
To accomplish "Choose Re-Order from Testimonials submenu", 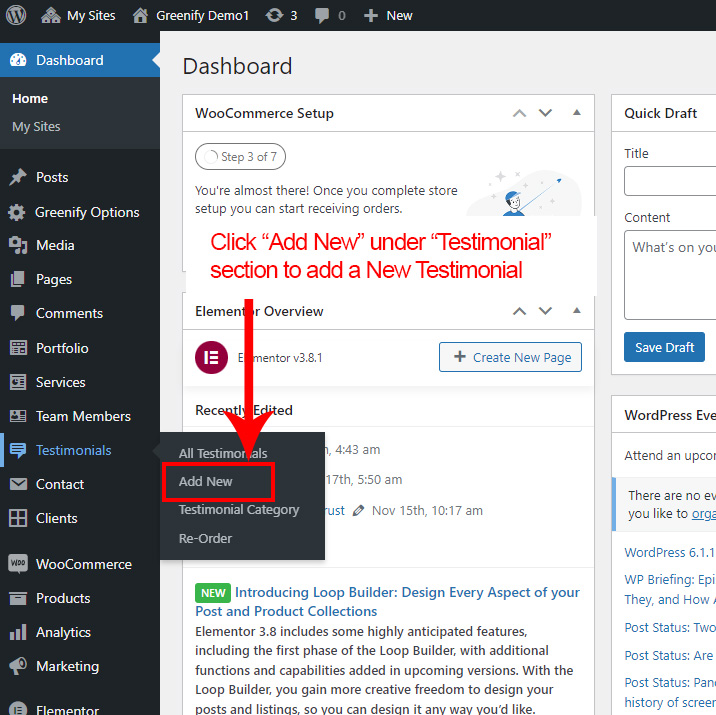I will (205, 538).
